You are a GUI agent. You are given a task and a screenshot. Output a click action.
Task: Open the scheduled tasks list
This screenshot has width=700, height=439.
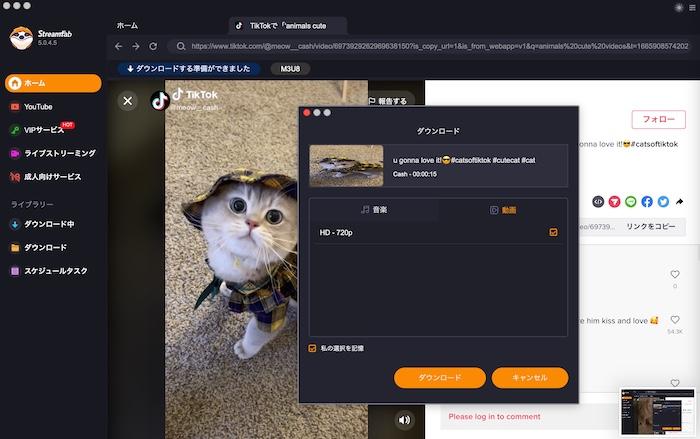49,271
